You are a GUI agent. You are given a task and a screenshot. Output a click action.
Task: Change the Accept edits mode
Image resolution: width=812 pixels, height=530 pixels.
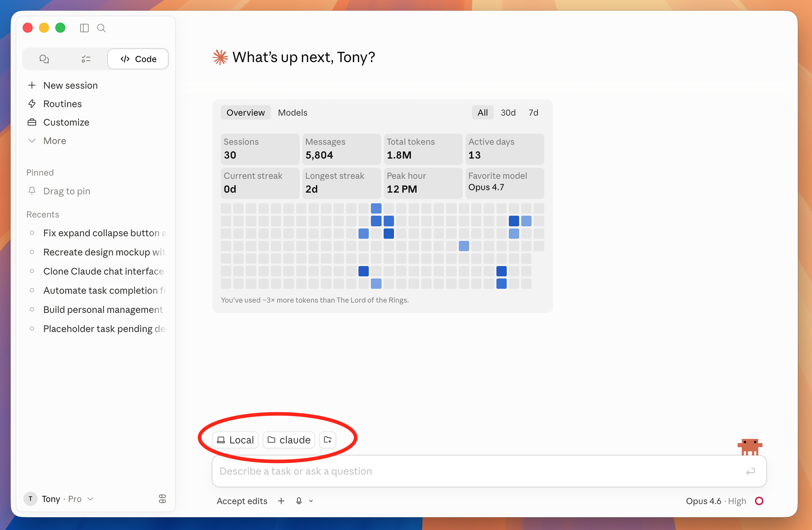242,501
